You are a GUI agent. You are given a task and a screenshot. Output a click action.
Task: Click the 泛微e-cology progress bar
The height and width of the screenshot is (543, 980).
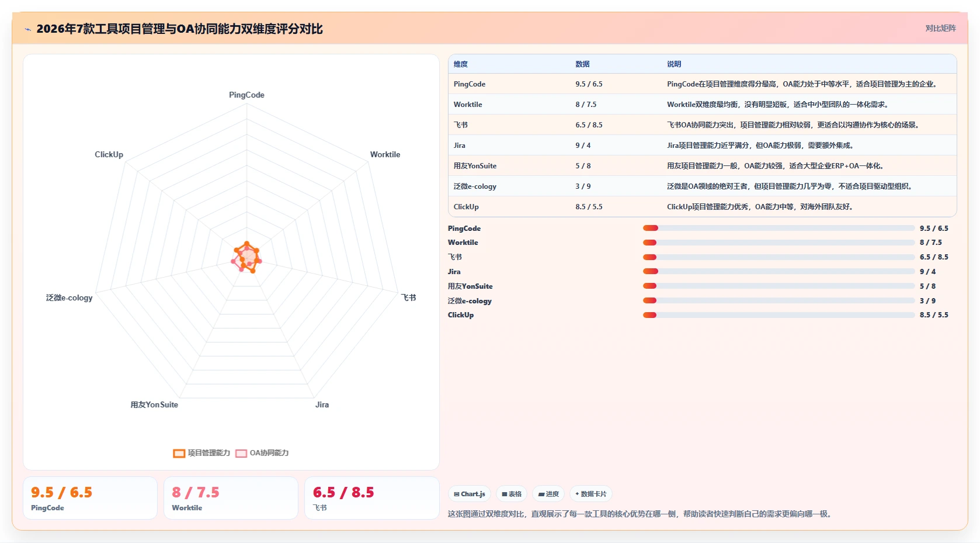[779, 300]
